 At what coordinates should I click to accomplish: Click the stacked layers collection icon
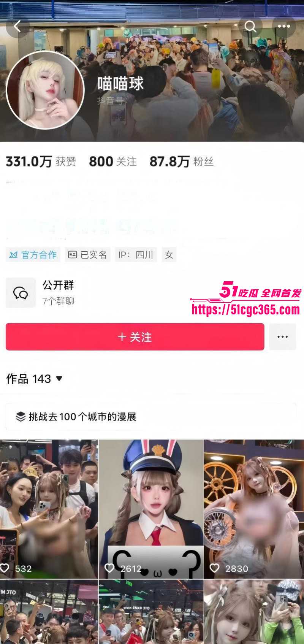[x=21, y=417]
